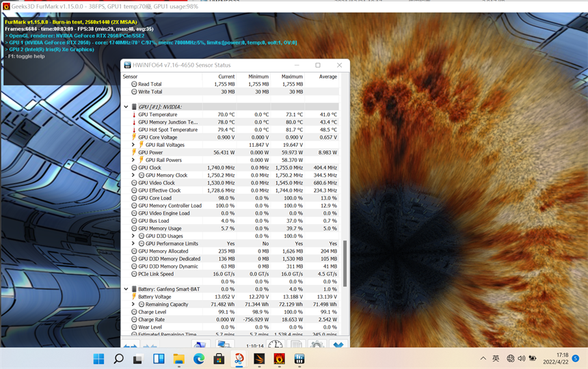Select the Charge Rate row
The image size is (588, 369).
[x=230, y=320]
